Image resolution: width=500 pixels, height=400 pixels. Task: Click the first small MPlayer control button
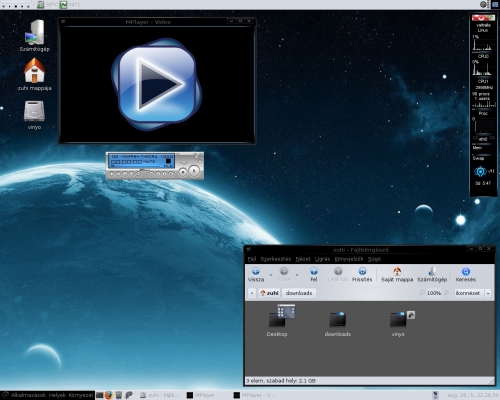tap(112, 174)
